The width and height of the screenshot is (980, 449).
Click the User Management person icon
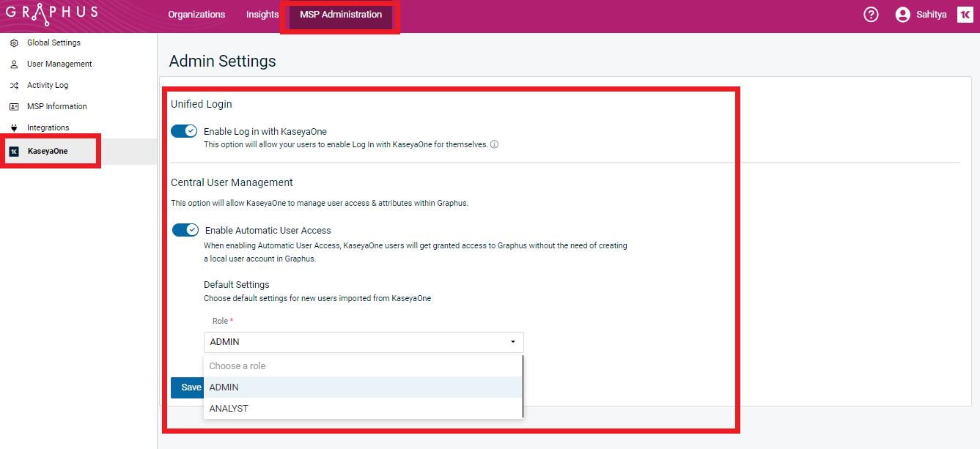(14, 64)
